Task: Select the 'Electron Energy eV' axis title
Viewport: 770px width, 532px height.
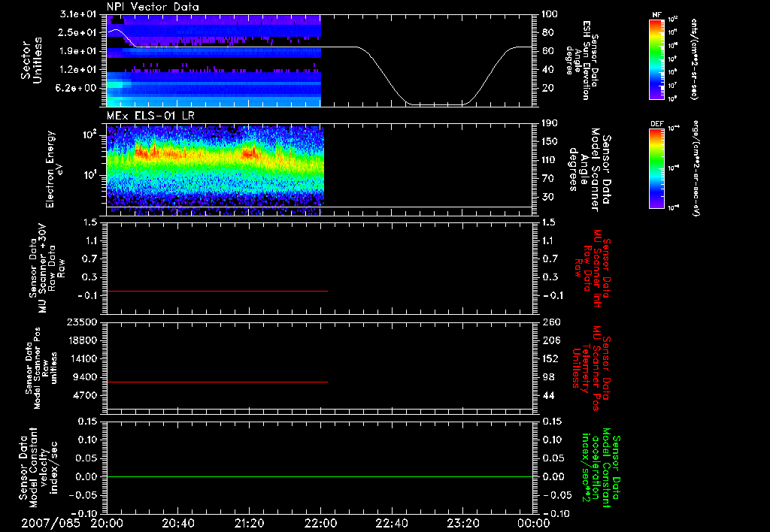Action: tap(55, 170)
